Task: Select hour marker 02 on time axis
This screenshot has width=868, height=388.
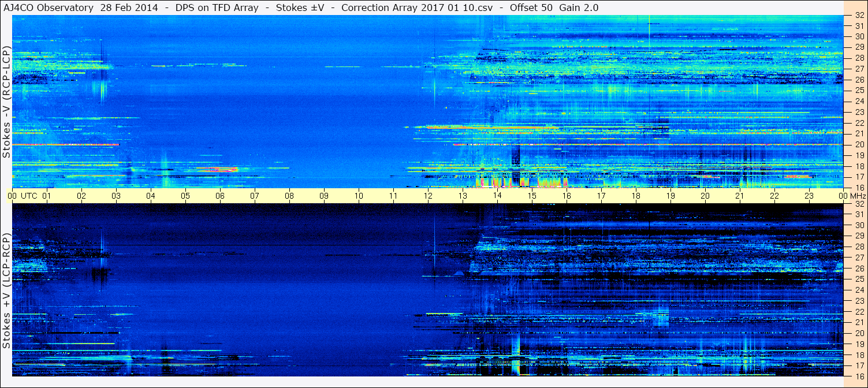Action: coord(81,196)
